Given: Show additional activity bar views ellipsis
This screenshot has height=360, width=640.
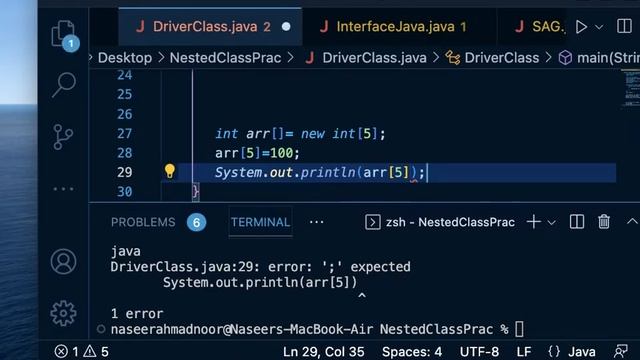Looking at the screenshot, I should click(63, 189).
